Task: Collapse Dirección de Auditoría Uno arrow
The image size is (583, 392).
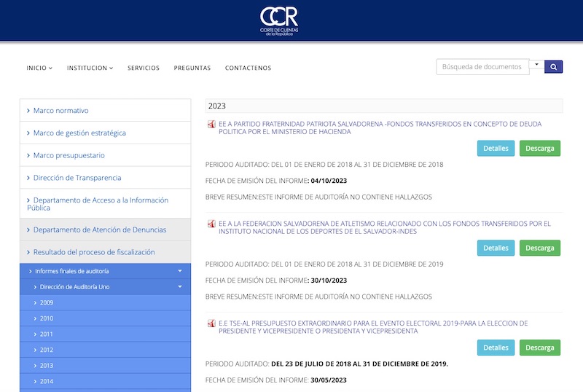Action: point(180,287)
